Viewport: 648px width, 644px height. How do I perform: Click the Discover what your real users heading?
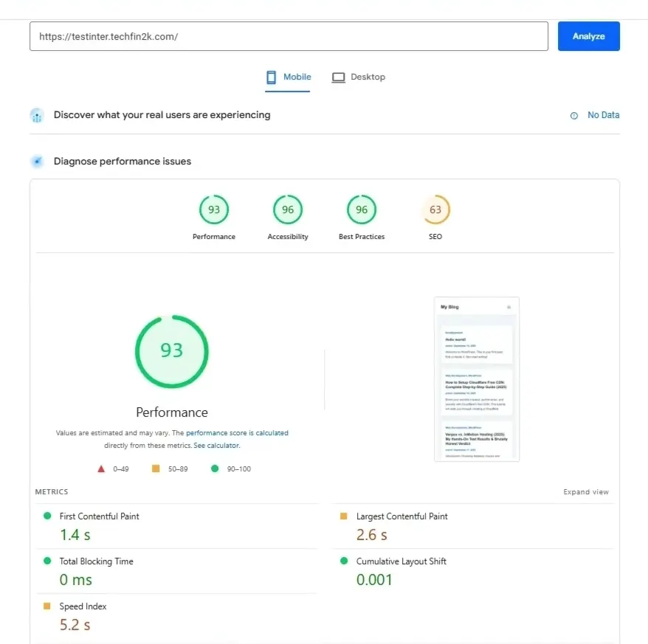point(162,115)
